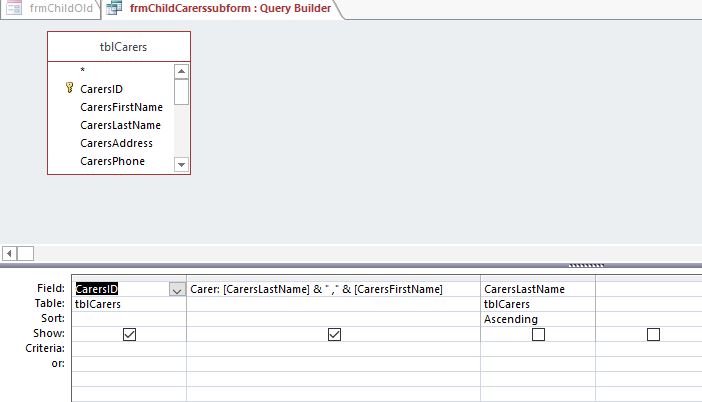Click the Criteria cell for CarersLastName column
This screenshot has width=702, height=402.
click(x=538, y=349)
